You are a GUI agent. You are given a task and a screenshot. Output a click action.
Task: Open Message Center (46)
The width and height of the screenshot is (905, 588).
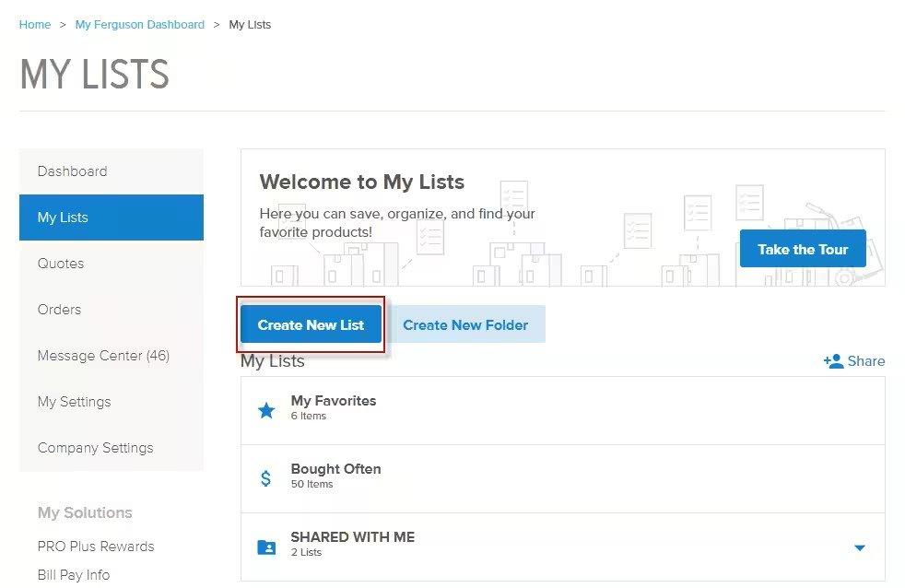(112, 356)
